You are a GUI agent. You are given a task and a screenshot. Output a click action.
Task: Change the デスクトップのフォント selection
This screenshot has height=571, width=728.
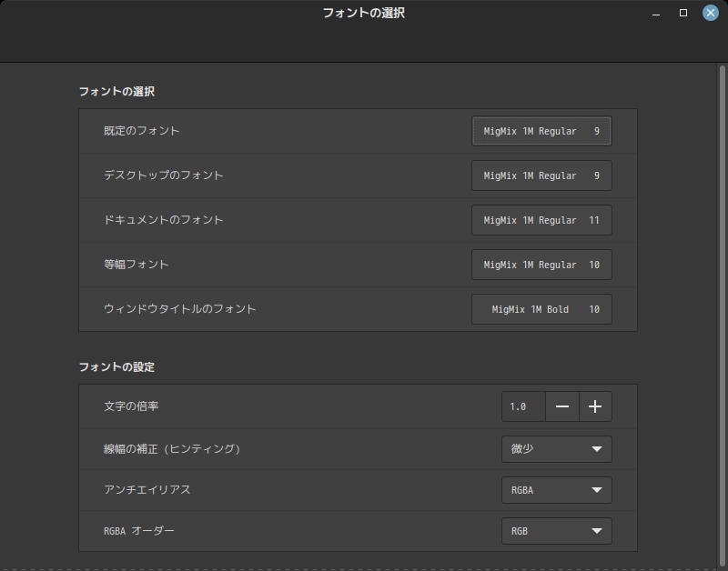pyautogui.click(x=541, y=175)
